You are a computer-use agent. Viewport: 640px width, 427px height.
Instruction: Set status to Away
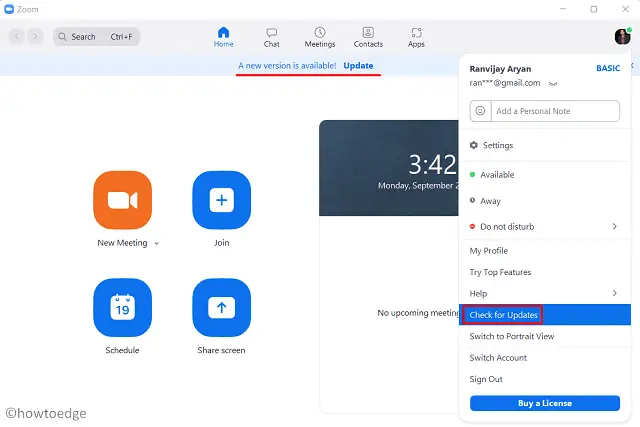(x=490, y=201)
